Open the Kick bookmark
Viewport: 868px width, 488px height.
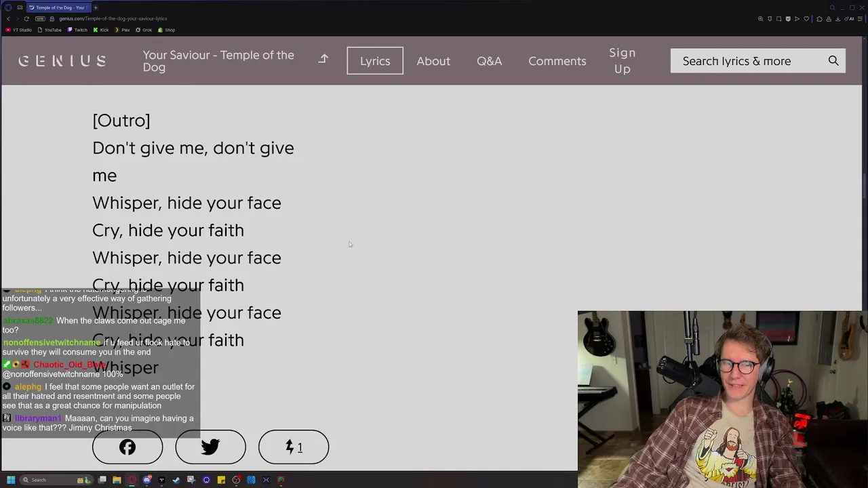(101, 30)
